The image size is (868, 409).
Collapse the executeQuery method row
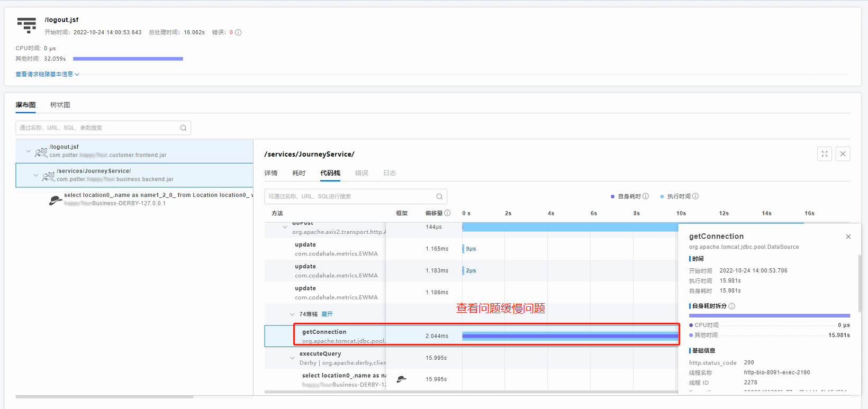[x=292, y=358]
